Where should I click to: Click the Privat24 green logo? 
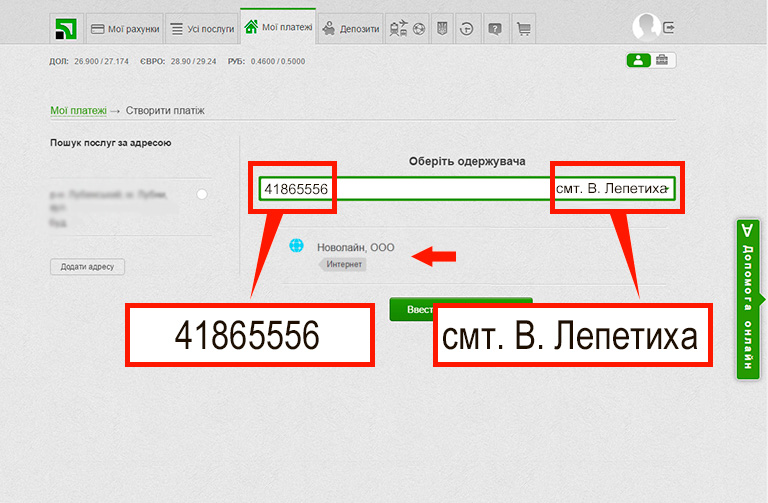tap(65, 29)
